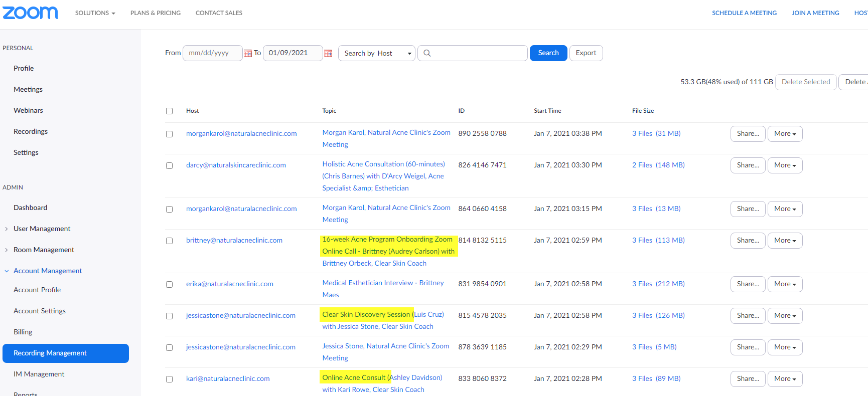This screenshot has height=396, width=868.
Task: Open More menu for meeting 831 9854 0901
Action: point(785,284)
